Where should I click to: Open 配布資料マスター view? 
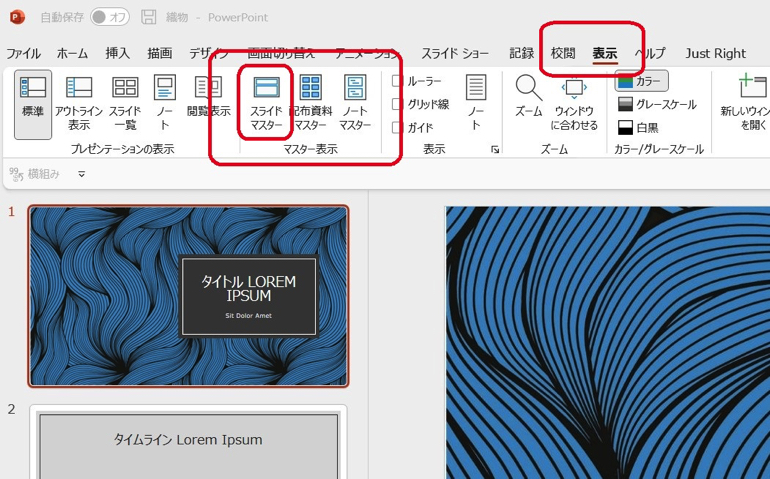[x=310, y=104]
